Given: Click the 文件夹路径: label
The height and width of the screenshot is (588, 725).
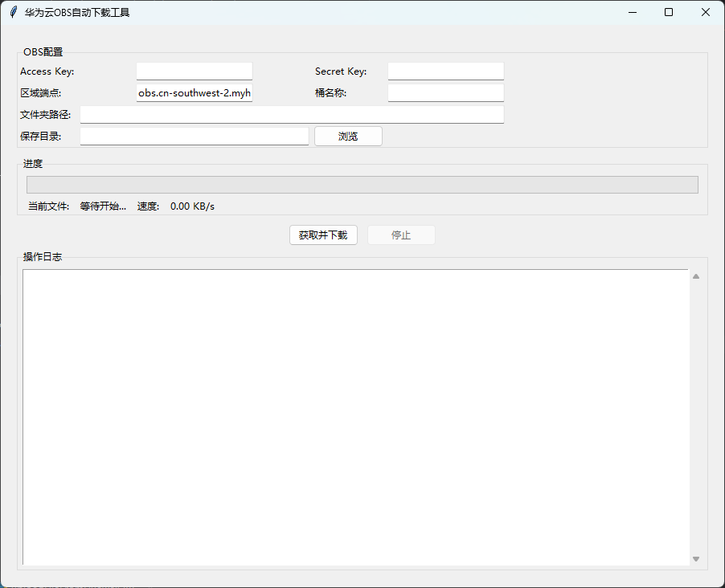Looking at the screenshot, I should [45, 115].
